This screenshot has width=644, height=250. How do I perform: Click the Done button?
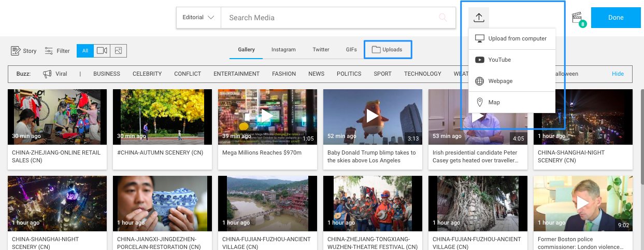(x=616, y=18)
